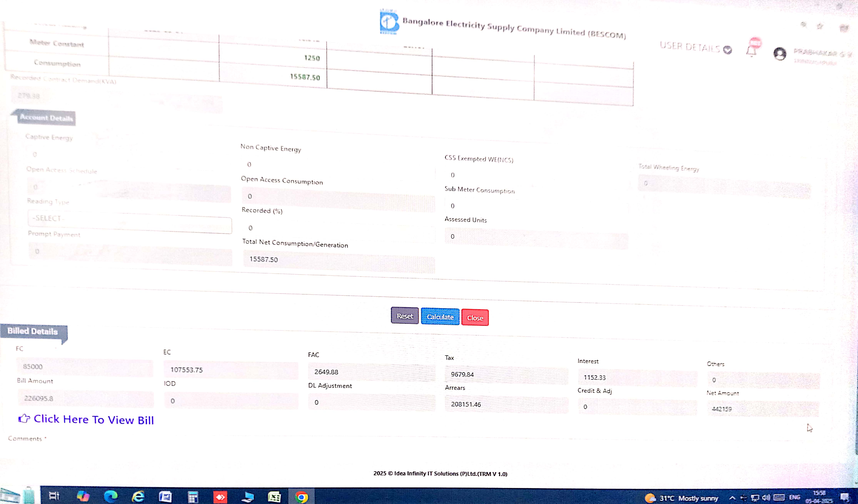Click the FC field showing 85000
Viewport: 858px width, 504px height.
(x=84, y=368)
